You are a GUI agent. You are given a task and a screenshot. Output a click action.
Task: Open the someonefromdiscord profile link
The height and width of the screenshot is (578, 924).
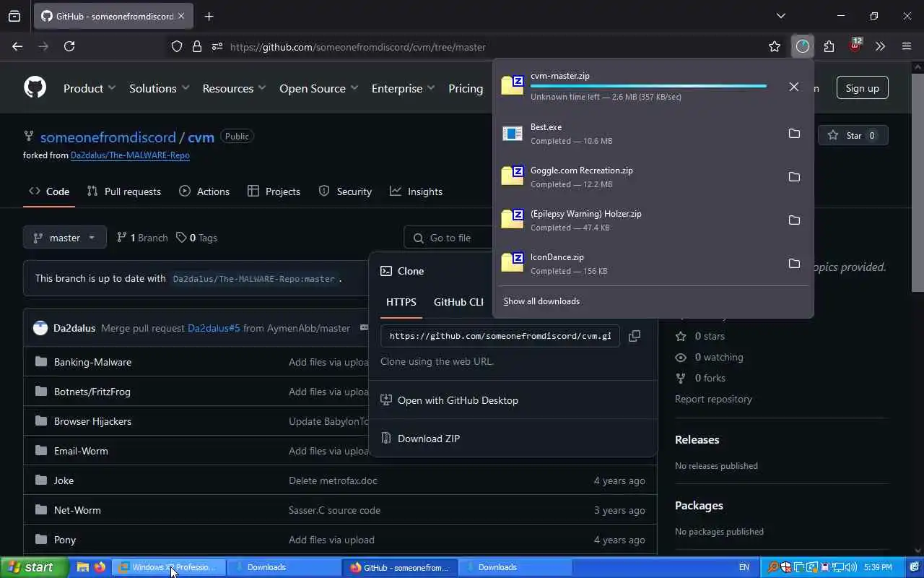108,137
